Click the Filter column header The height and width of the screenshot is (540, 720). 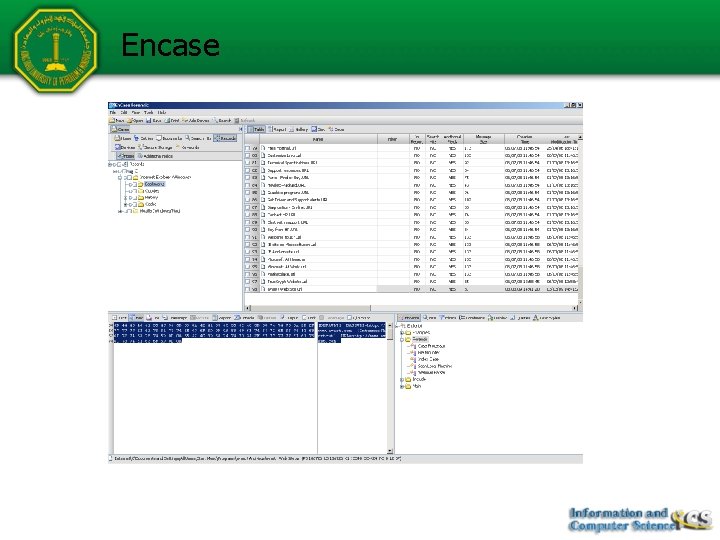393,139
